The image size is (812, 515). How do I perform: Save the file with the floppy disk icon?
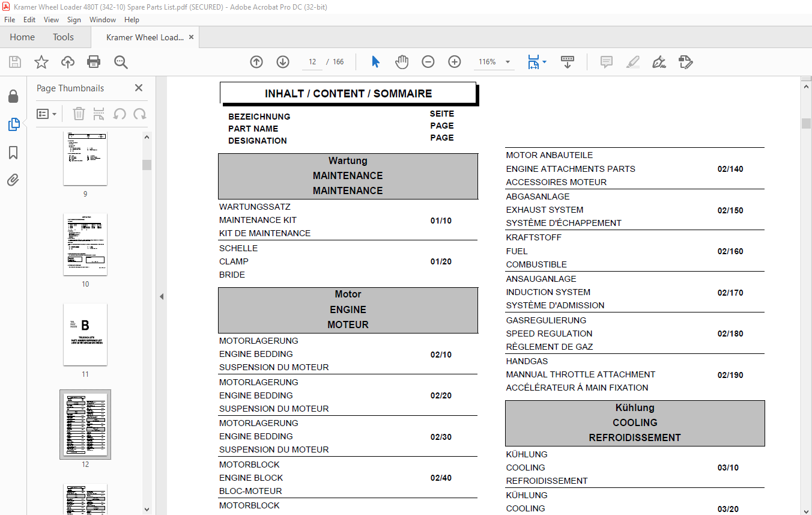coord(15,62)
